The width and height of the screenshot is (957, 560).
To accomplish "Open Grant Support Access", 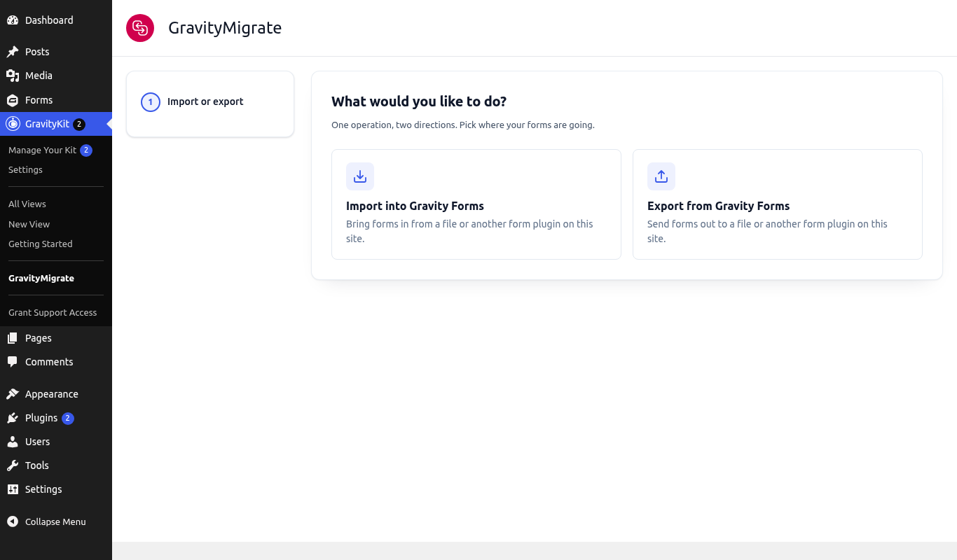I will [x=56, y=312].
